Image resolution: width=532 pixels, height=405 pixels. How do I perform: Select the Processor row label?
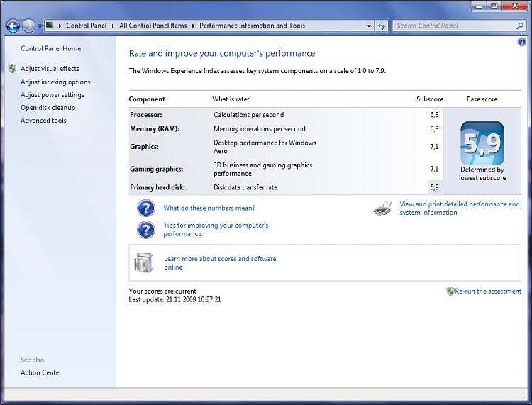[x=146, y=115]
